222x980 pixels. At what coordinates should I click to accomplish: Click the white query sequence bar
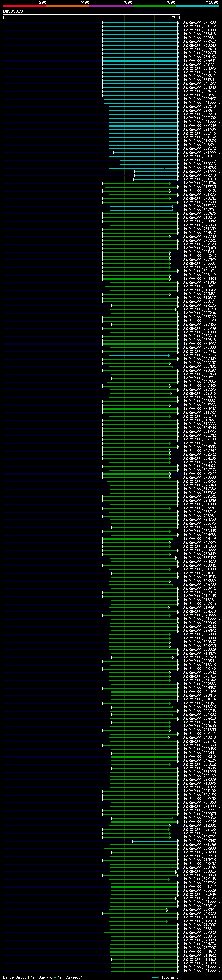click(92, 15)
